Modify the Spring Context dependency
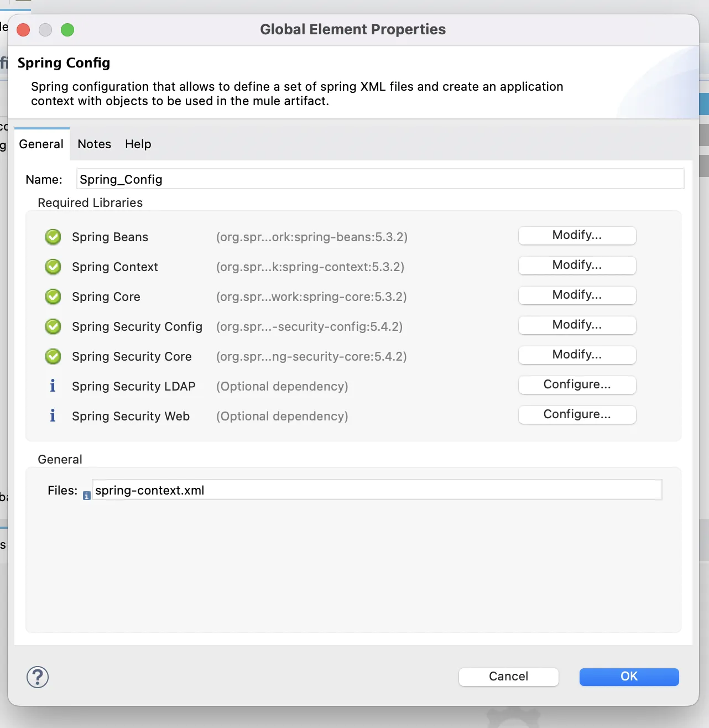The image size is (709, 728). click(x=577, y=266)
